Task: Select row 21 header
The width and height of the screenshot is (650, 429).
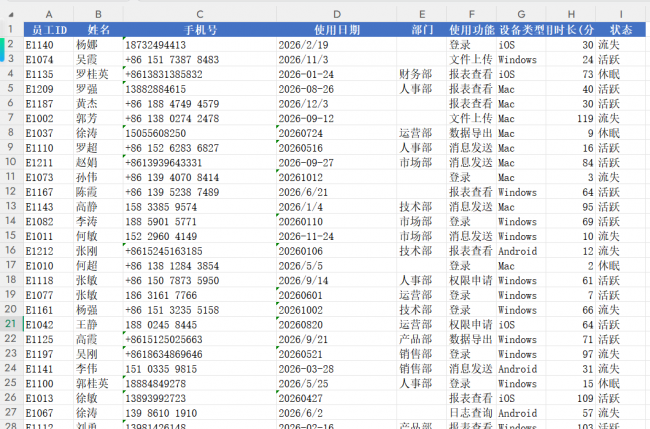Action: point(11,324)
